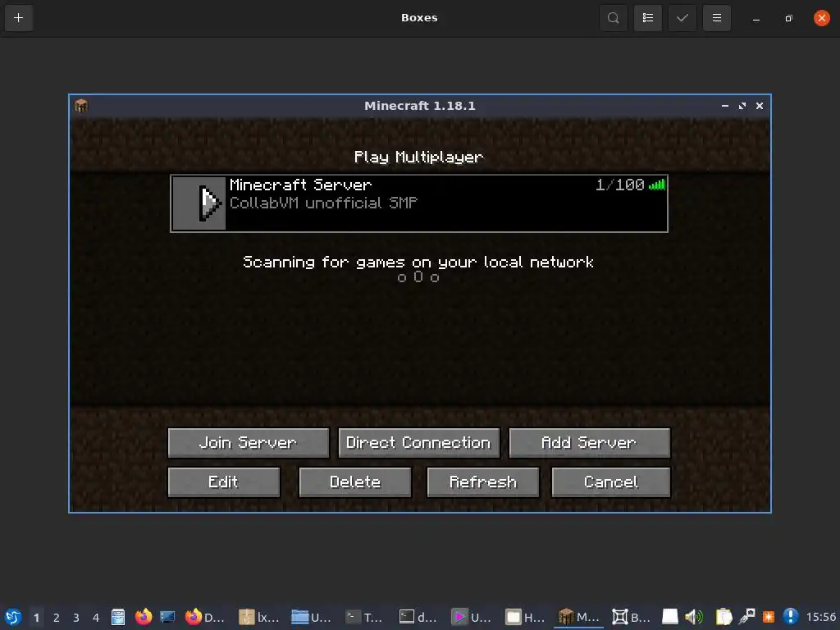
Task: Refresh the multiplayer server list
Action: tap(482, 482)
